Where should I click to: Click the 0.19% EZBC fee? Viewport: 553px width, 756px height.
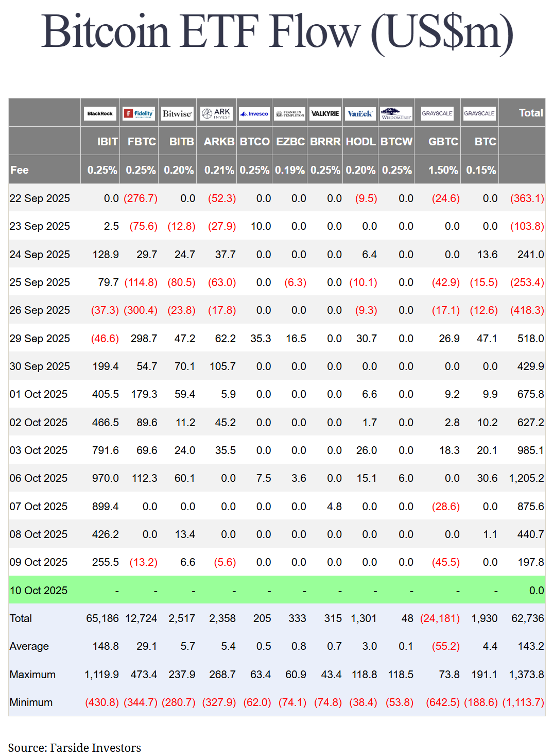(290, 170)
